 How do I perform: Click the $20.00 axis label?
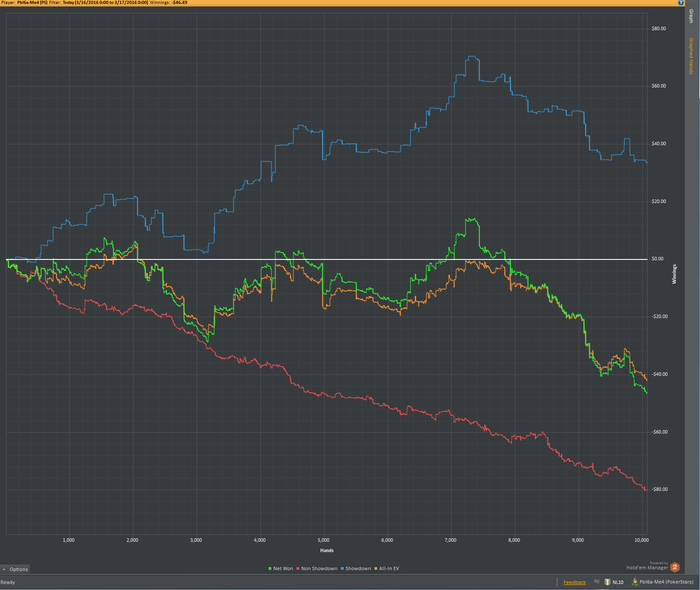[658, 201]
